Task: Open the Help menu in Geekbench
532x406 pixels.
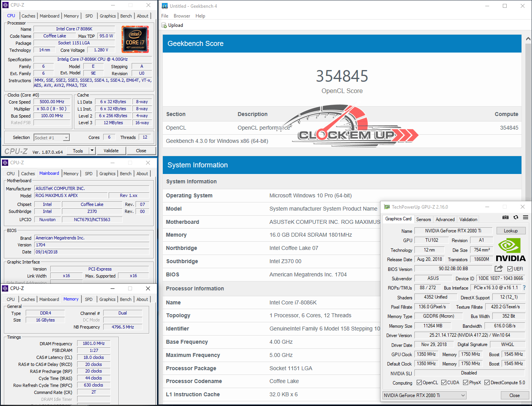Action: pyautogui.click(x=200, y=16)
